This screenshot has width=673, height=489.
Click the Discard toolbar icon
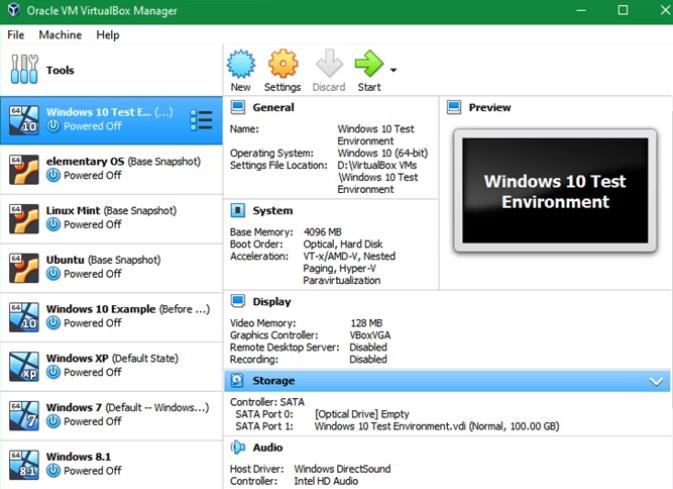click(x=329, y=64)
